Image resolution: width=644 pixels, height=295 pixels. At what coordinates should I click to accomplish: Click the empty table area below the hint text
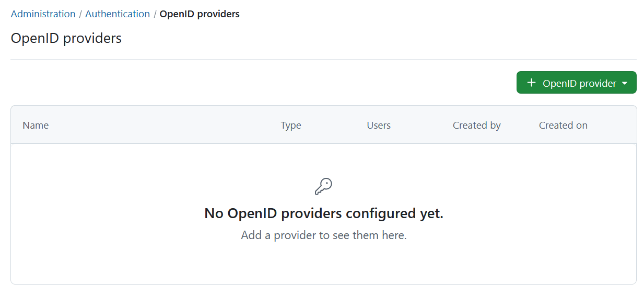(x=323, y=264)
